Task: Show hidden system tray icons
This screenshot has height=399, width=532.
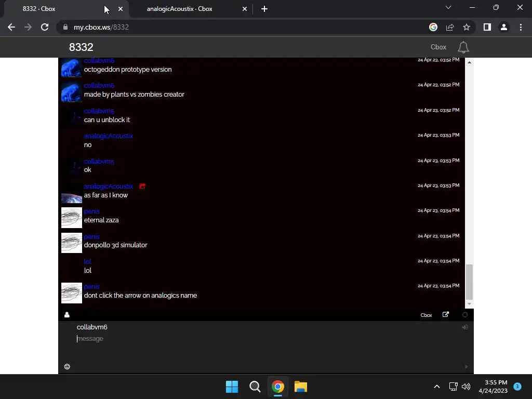Action: (437, 387)
